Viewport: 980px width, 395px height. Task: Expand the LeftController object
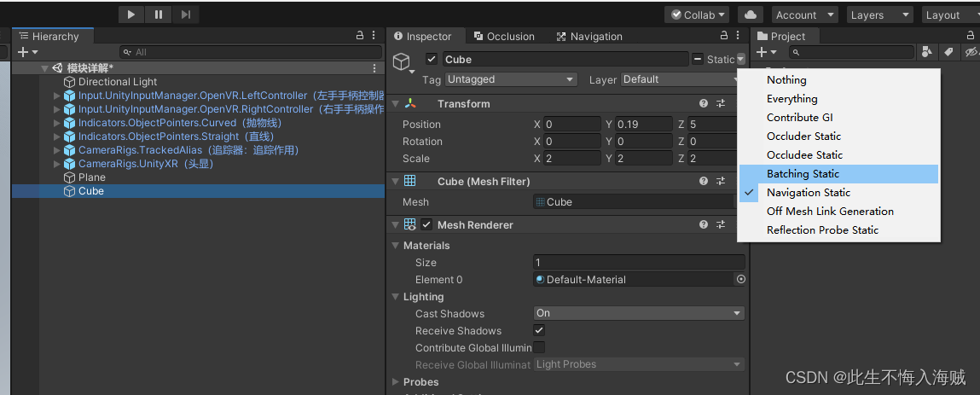coord(57,96)
